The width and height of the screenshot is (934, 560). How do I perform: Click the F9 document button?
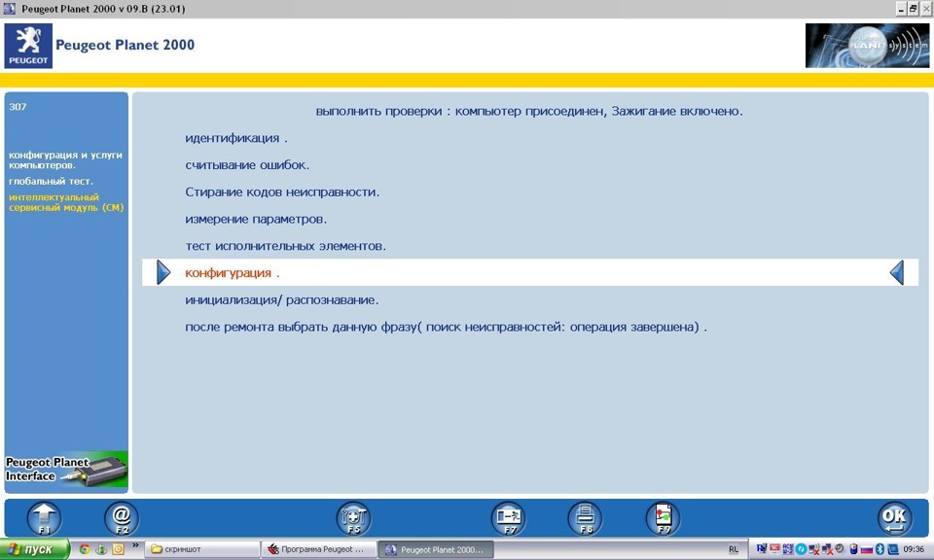pyautogui.click(x=663, y=518)
